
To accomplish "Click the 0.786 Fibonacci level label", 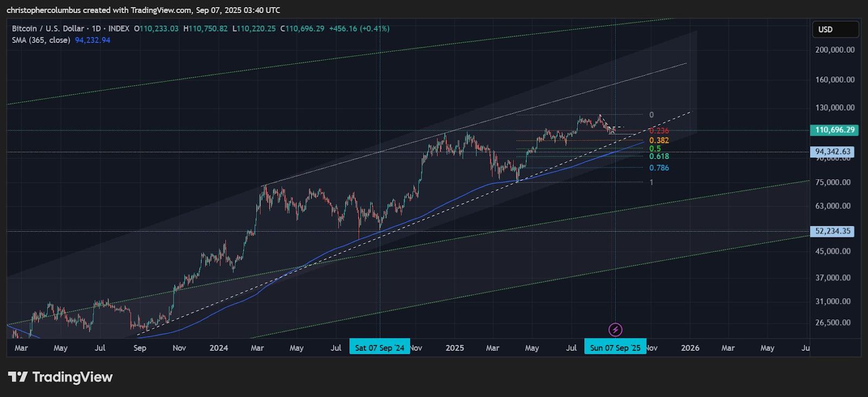I will [659, 168].
